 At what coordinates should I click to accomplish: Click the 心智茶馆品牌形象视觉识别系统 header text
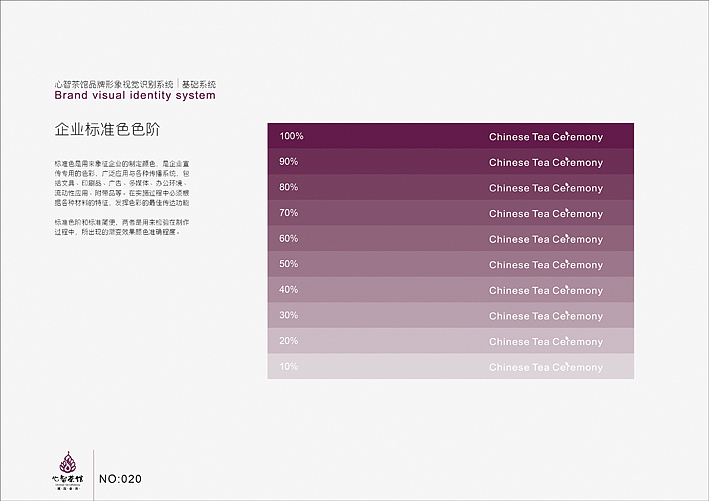point(114,84)
